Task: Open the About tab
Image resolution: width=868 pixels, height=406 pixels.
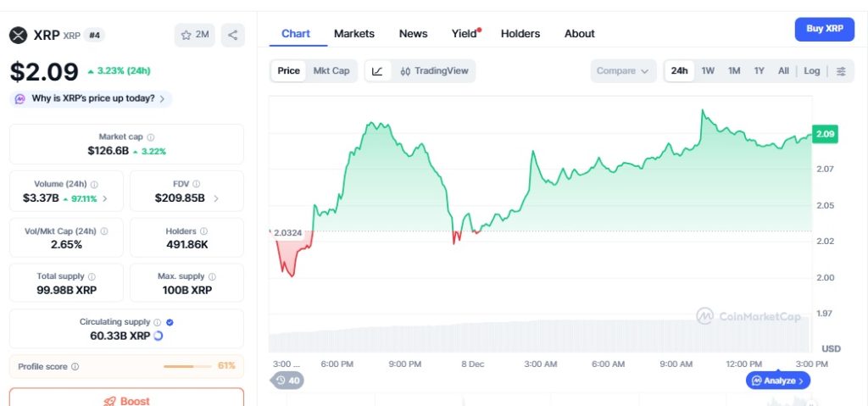Action: coord(580,34)
